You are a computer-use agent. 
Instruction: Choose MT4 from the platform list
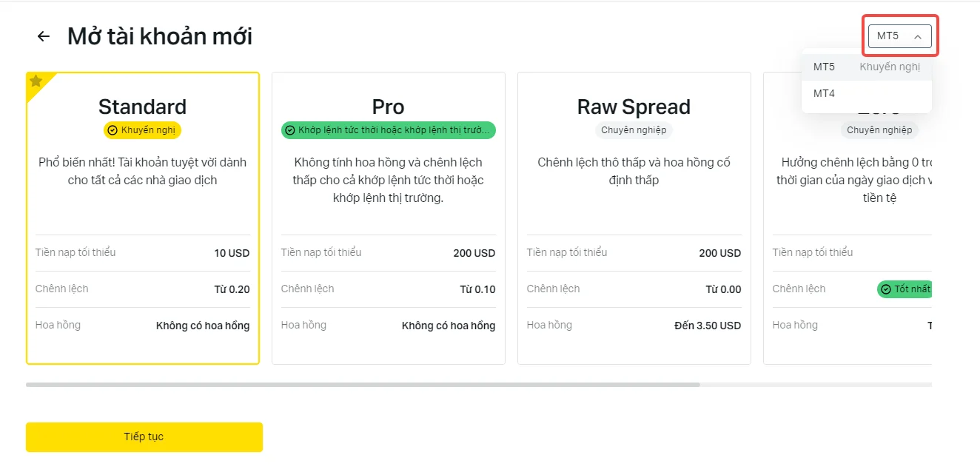click(x=866, y=93)
